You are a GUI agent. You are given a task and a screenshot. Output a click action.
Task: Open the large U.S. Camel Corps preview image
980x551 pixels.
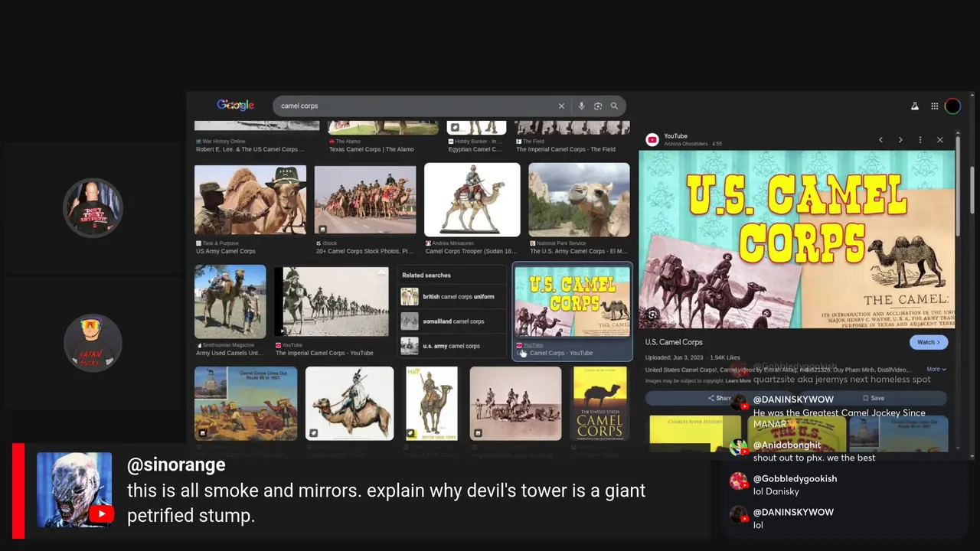[797, 240]
